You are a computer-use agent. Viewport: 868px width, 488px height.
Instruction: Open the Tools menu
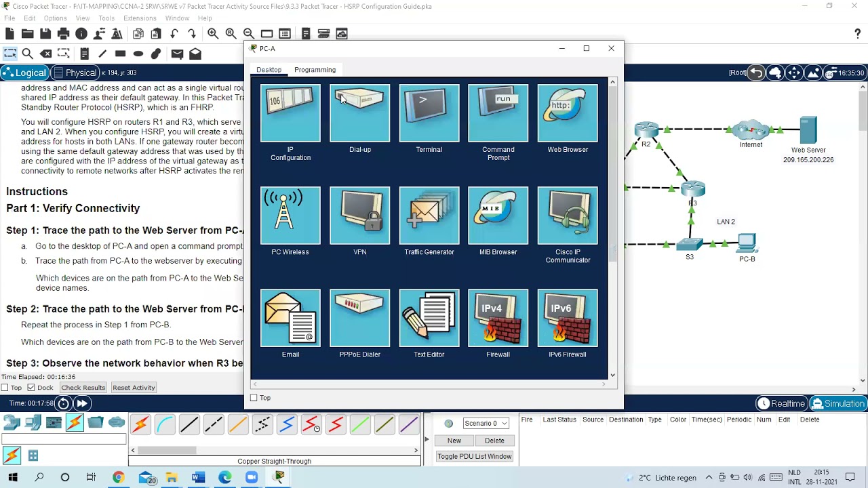106,18
